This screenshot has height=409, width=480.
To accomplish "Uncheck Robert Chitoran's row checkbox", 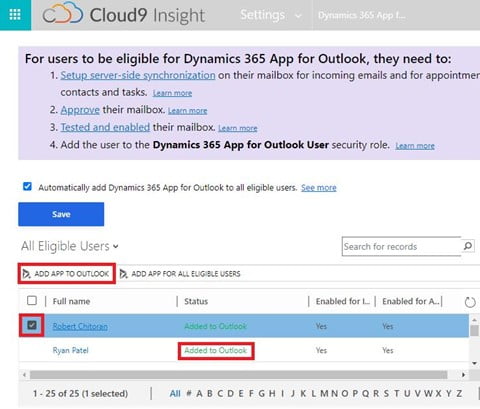I will point(32,325).
